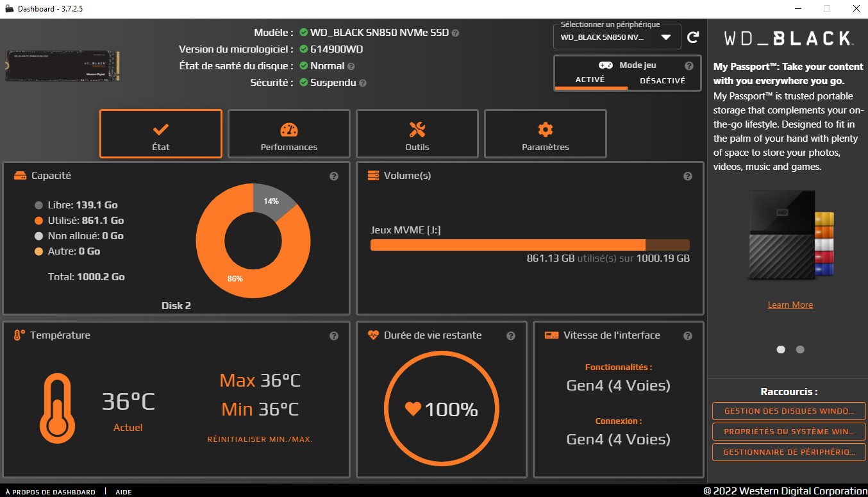Image resolution: width=868 pixels, height=497 pixels.
Task: Select second ad carousel dot
Action: (800, 350)
